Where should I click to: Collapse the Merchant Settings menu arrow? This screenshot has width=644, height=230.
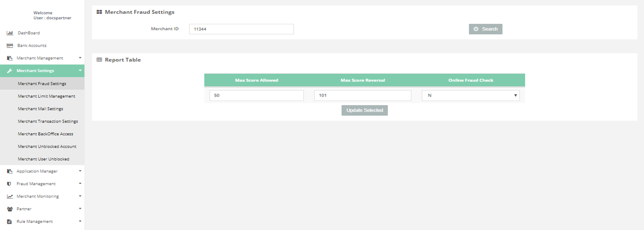pos(80,70)
